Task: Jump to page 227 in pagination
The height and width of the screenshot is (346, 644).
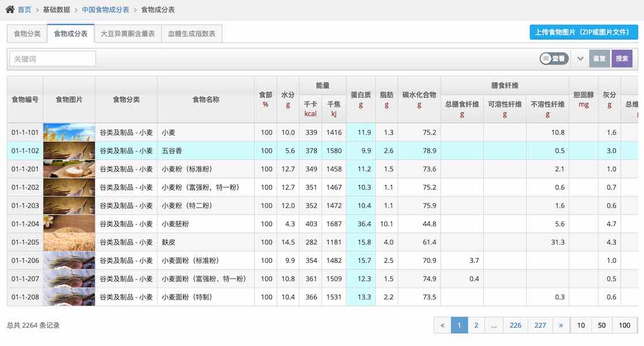Action: (x=540, y=325)
